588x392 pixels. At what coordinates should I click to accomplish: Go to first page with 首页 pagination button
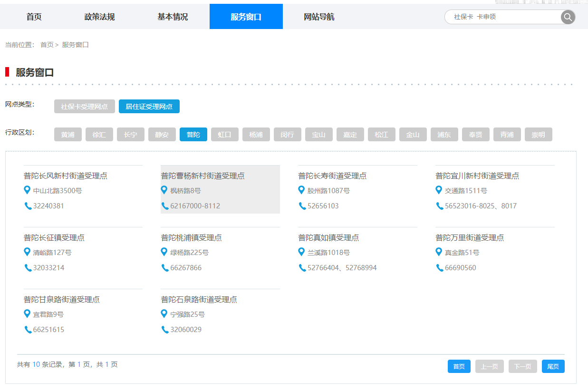tap(459, 366)
